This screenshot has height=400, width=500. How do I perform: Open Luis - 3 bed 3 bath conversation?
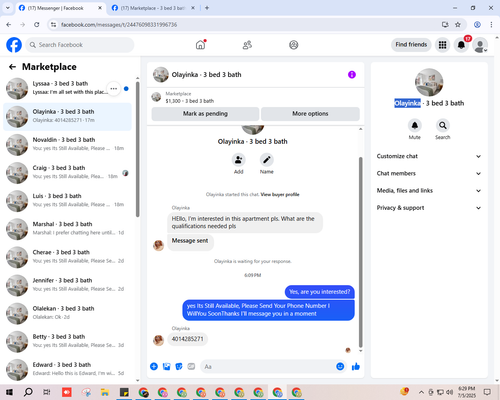coord(67,201)
